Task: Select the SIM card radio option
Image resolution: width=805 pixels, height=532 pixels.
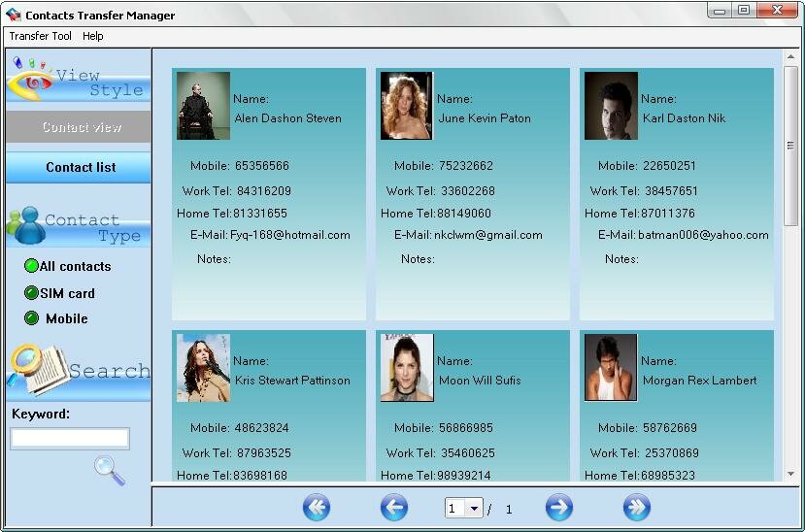Action: coord(59,293)
